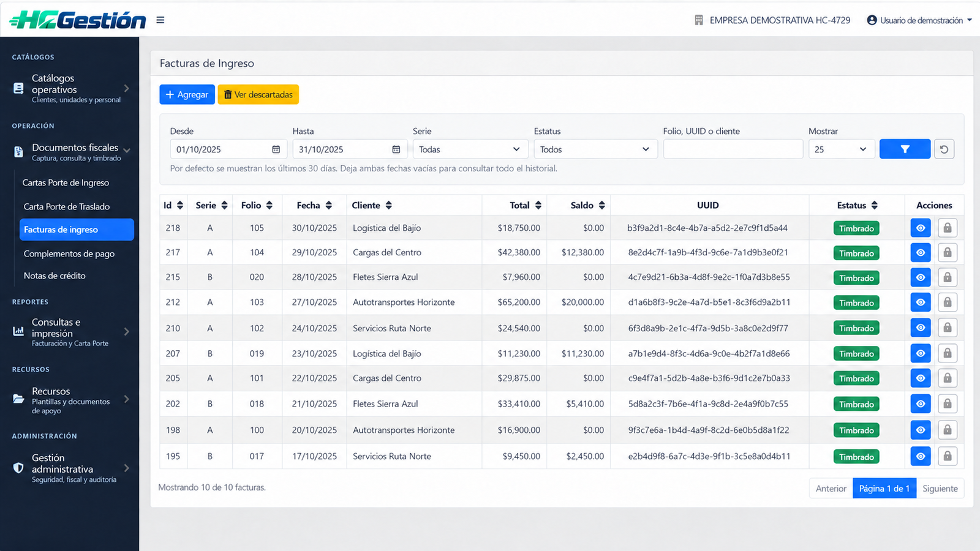The height and width of the screenshot is (551, 980).
Task: Click the blue filter funnel button
Action: (905, 149)
